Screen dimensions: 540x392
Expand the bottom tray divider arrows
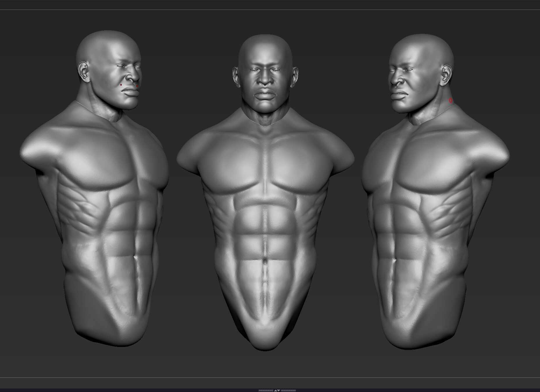(x=277, y=390)
